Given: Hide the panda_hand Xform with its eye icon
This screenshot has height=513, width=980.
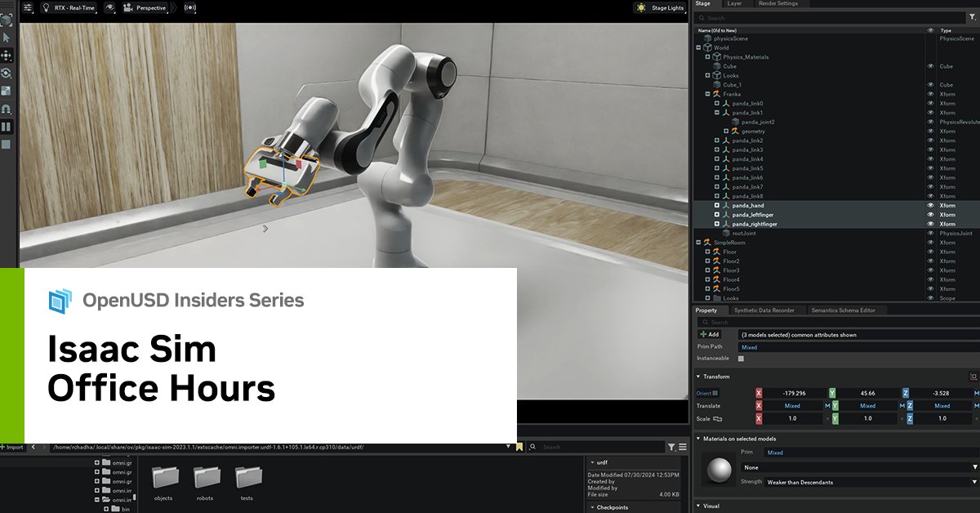Looking at the screenshot, I should point(930,205).
